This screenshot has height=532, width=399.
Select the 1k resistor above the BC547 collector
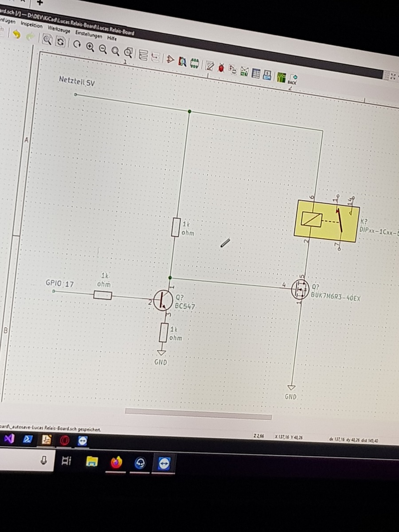(x=176, y=227)
